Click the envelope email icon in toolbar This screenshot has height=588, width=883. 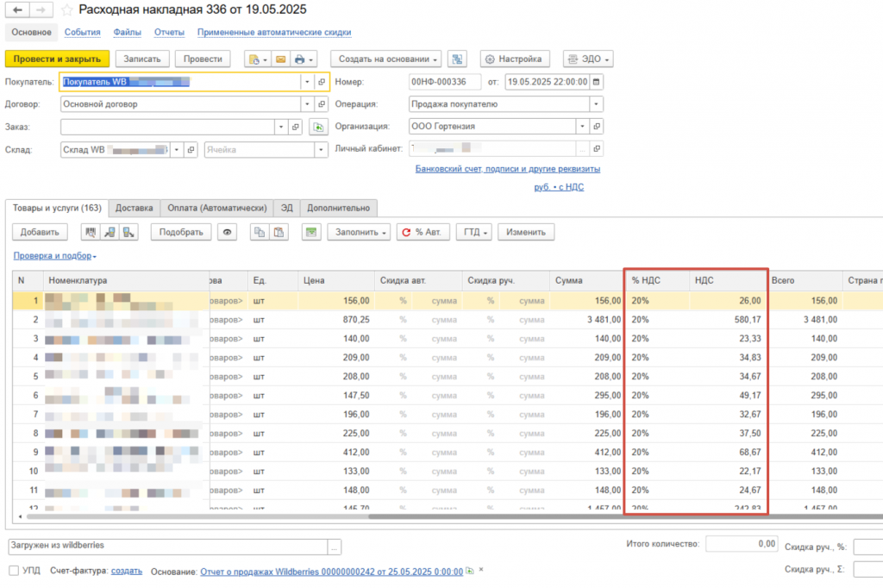coord(280,59)
